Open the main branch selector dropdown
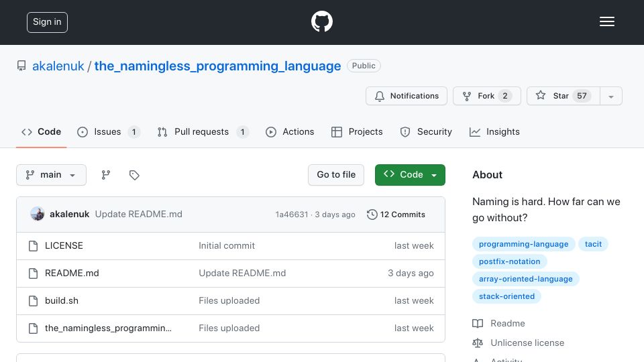This screenshot has width=644, height=362. (x=52, y=175)
